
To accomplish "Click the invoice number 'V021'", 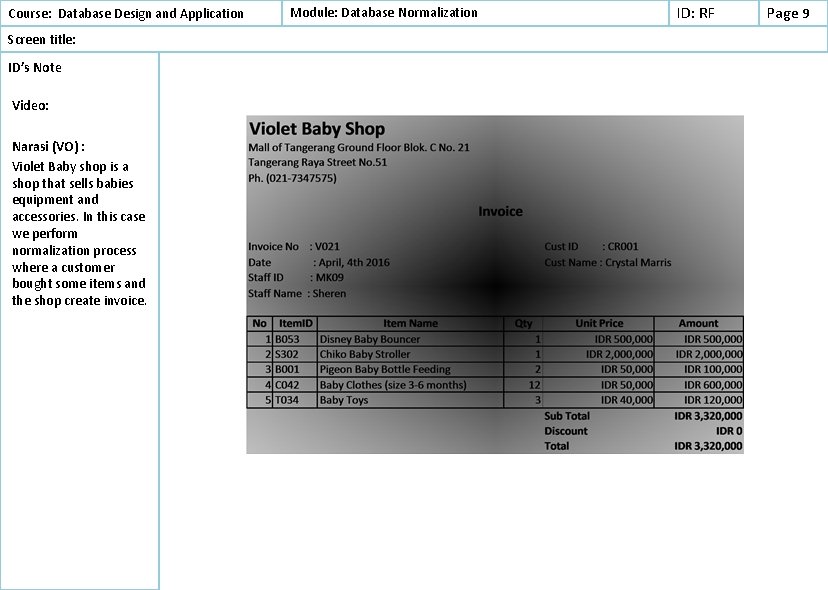I will 327,247.
